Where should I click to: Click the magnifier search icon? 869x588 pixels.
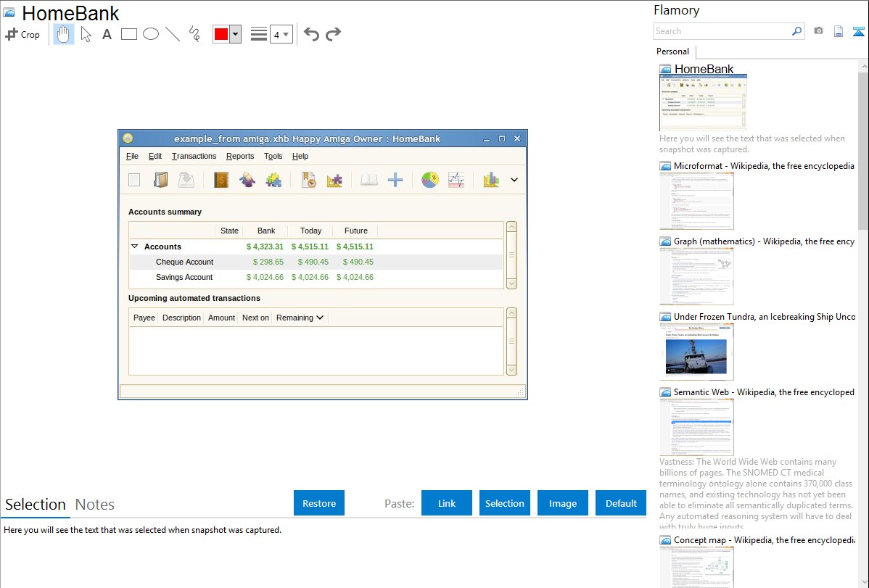pyautogui.click(x=797, y=31)
